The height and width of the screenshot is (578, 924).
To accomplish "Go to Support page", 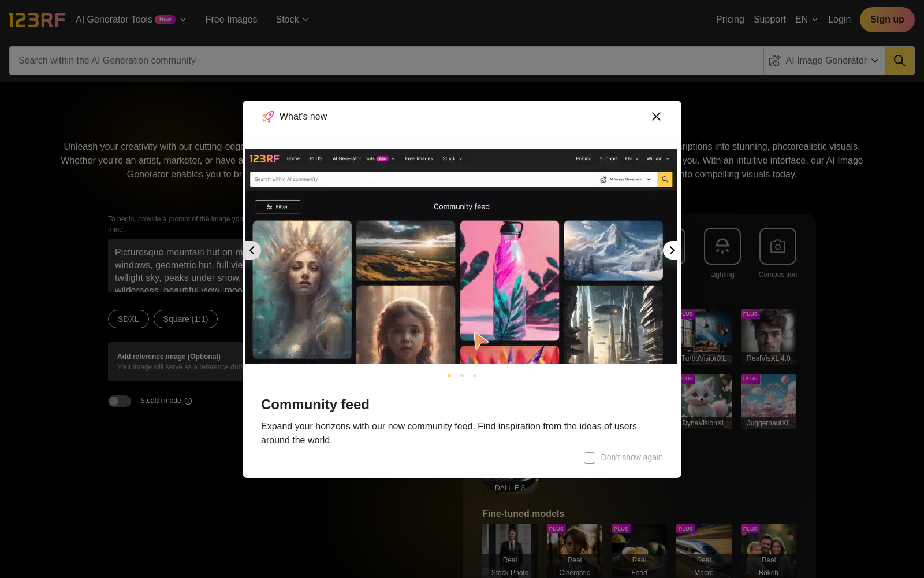I will (769, 20).
